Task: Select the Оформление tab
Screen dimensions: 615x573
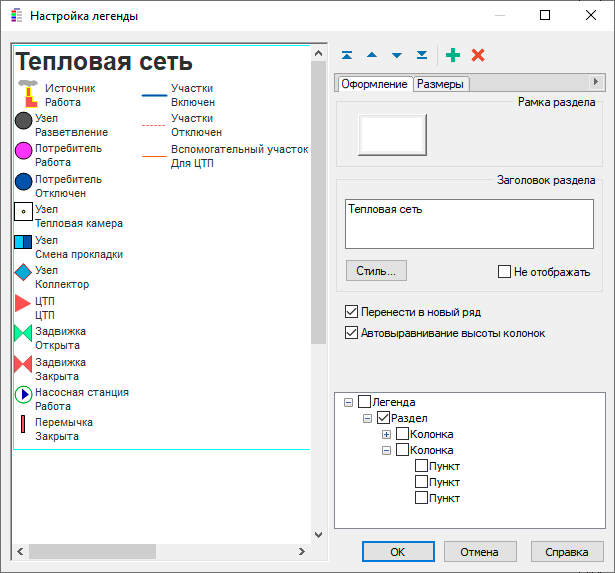Action: [374, 84]
